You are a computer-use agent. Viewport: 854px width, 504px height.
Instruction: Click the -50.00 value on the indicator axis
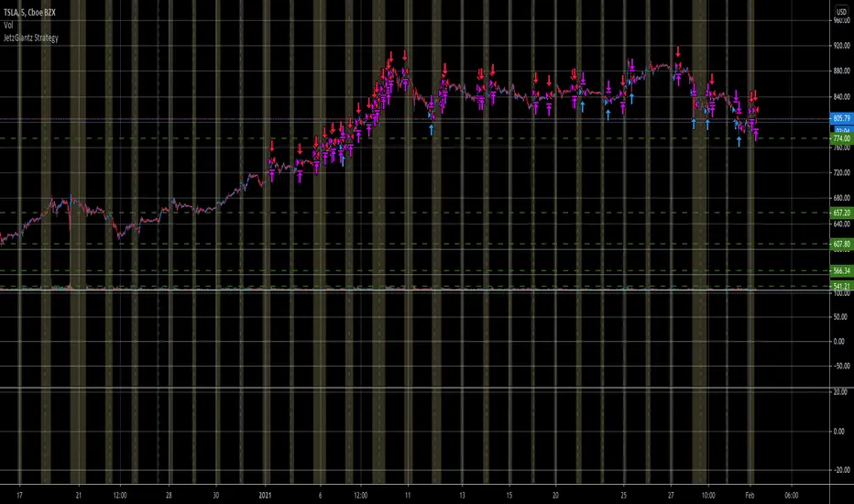(x=841, y=367)
